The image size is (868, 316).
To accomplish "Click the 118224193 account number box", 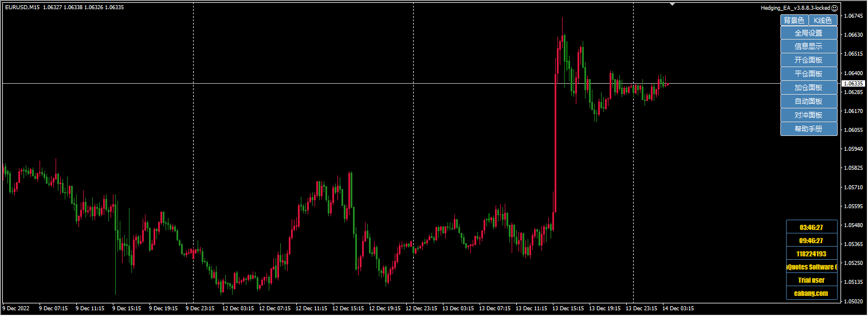I will [811, 253].
